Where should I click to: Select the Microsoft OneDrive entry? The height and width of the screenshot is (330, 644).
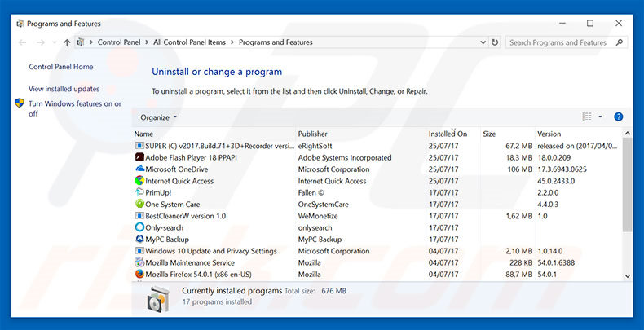tap(378, 169)
